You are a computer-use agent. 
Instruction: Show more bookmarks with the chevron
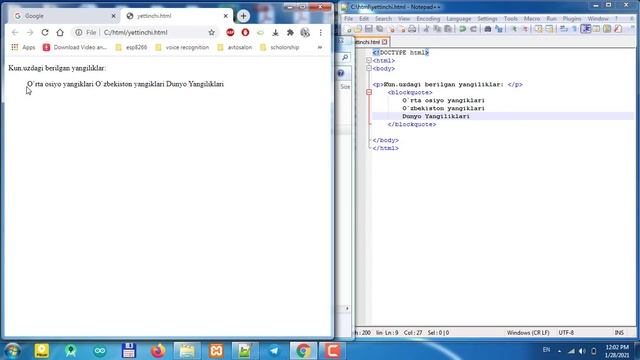[x=320, y=47]
